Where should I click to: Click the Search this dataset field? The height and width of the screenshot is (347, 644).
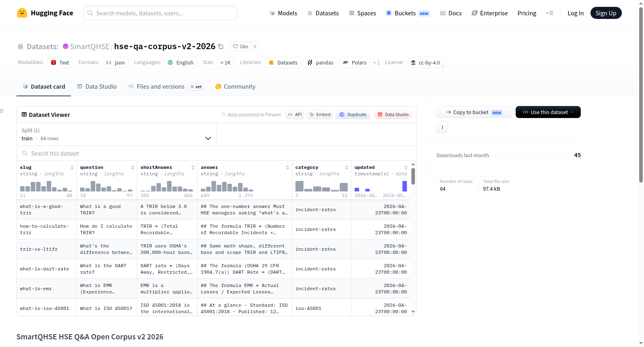(x=217, y=153)
